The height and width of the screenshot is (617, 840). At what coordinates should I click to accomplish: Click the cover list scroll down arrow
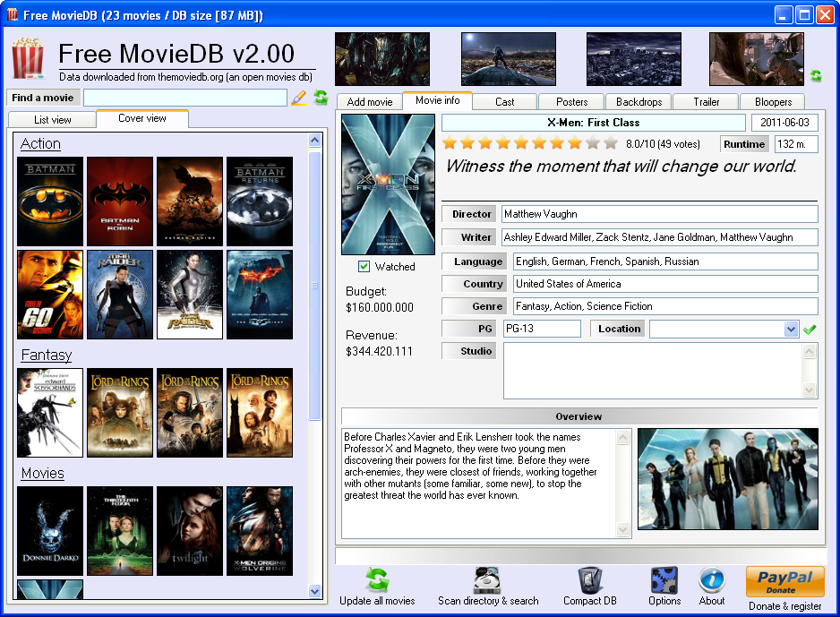coord(315,591)
